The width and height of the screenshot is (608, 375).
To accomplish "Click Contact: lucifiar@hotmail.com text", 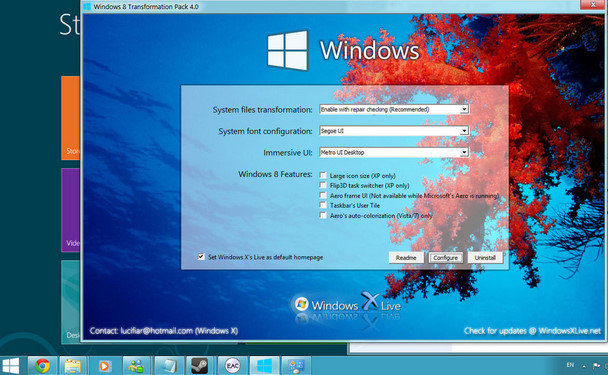I will coord(164,331).
